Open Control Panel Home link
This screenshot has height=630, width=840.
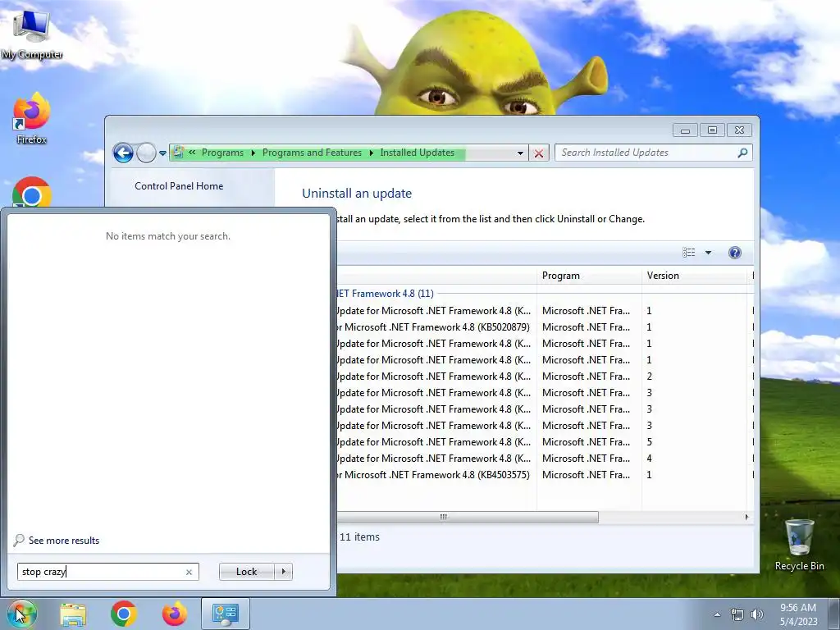click(x=179, y=186)
